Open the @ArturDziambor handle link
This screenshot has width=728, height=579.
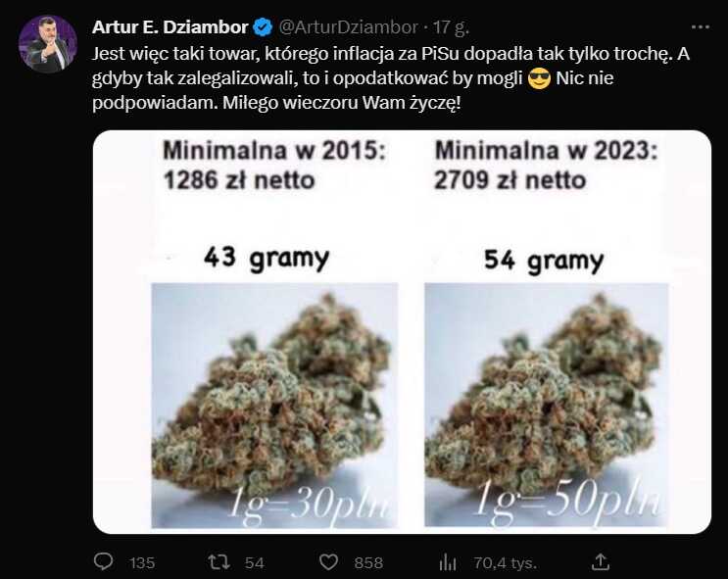348,27
